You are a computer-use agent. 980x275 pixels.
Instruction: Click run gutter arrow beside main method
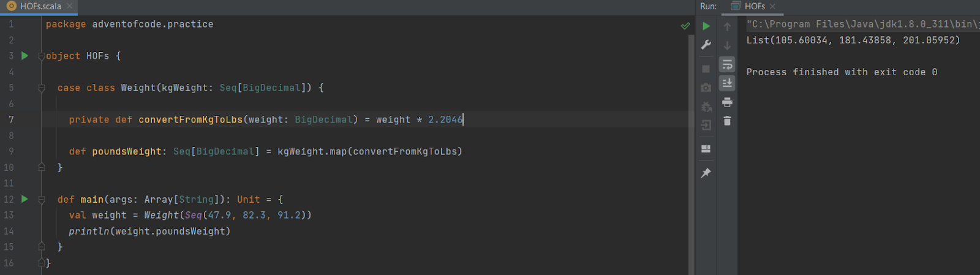24,199
